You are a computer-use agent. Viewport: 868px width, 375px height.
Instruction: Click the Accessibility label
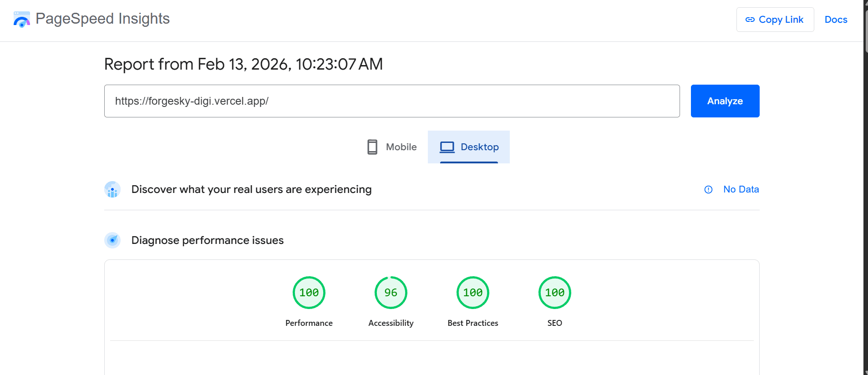pyautogui.click(x=391, y=323)
